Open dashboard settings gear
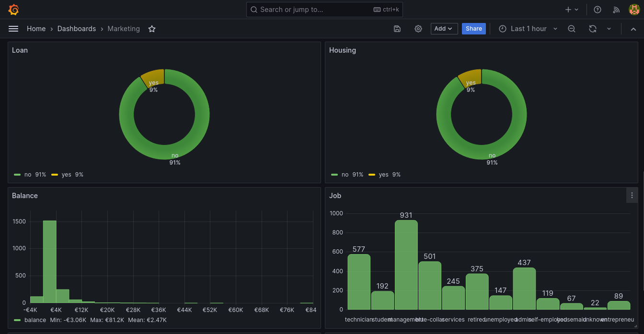The height and width of the screenshot is (334, 644). 418,29
